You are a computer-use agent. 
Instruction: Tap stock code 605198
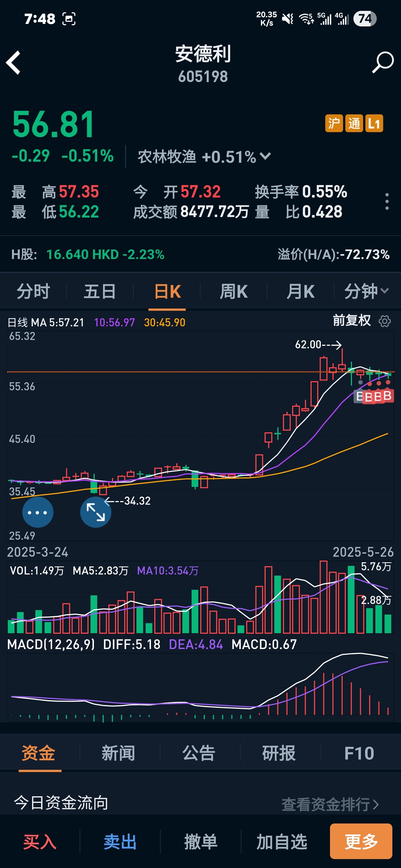tap(203, 77)
